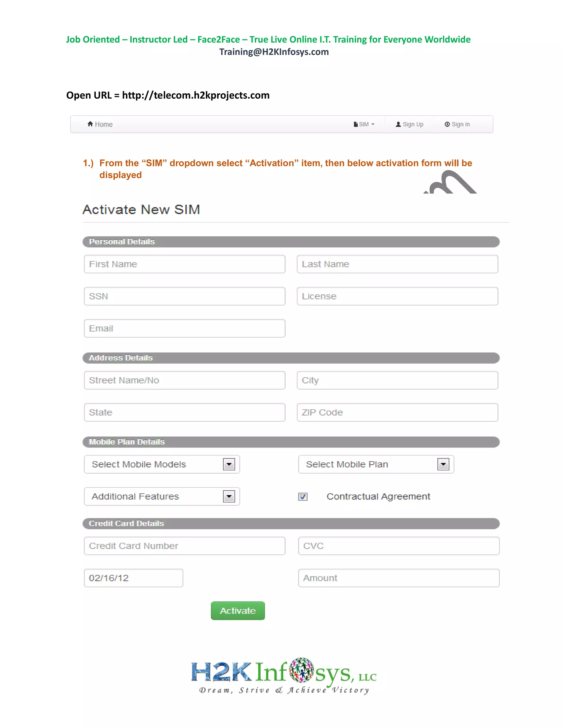563x728 pixels.
Task: Click into the ZIP Code field
Action: (397, 412)
